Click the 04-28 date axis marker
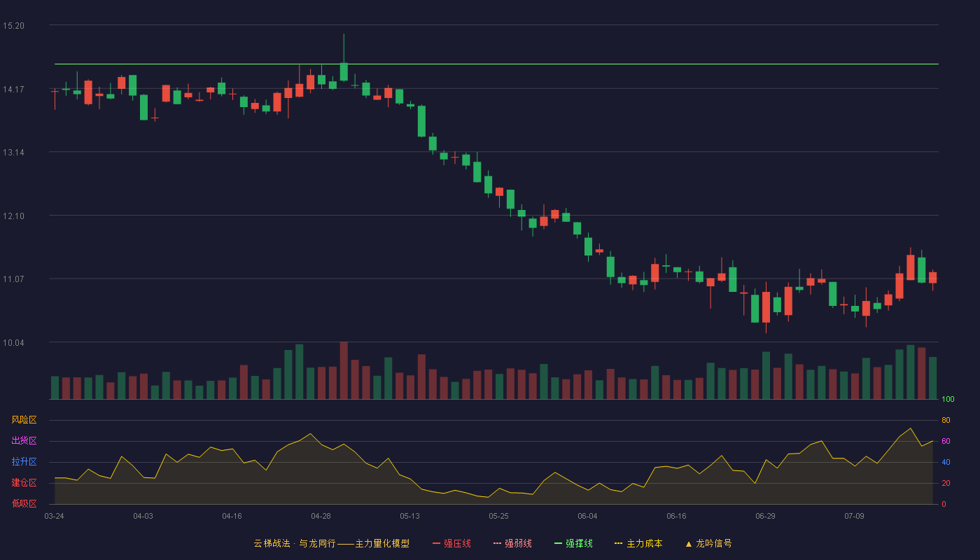Viewport: 980px width, 560px height. point(321,516)
